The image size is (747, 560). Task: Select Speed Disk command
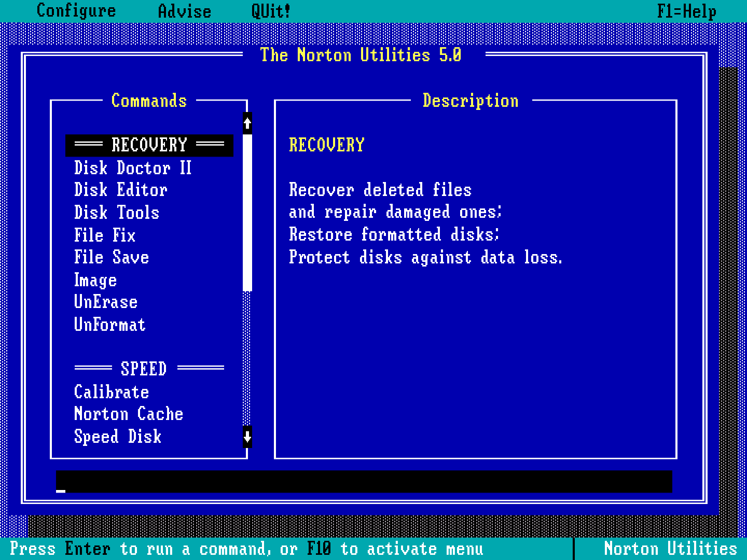pyautogui.click(x=118, y=437)
